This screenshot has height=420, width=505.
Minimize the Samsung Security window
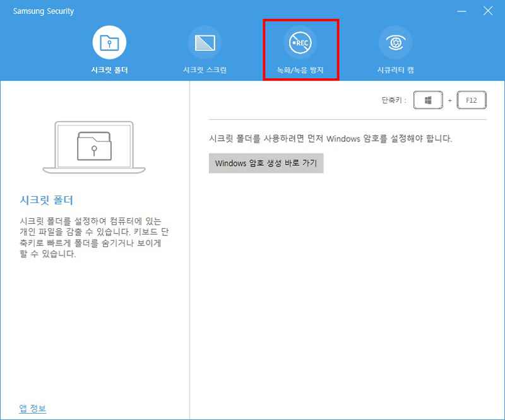coord(461,11)
